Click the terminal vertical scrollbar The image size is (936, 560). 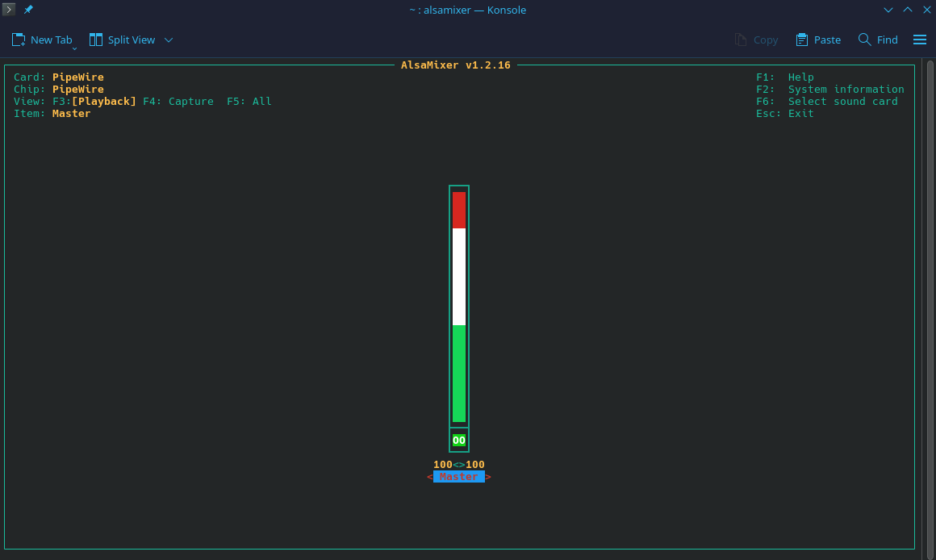coord(930,309)
